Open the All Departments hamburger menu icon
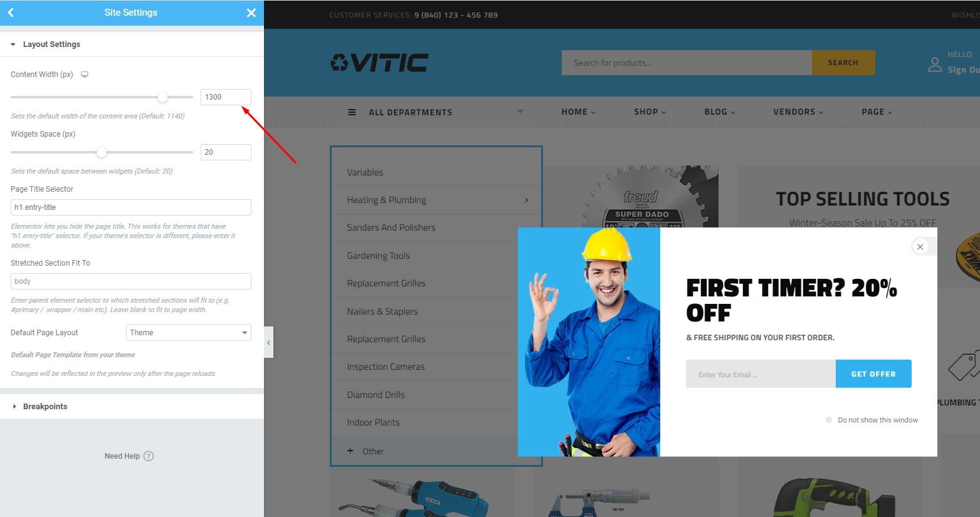The image size is (980, 517). click(x=352, y=112)
